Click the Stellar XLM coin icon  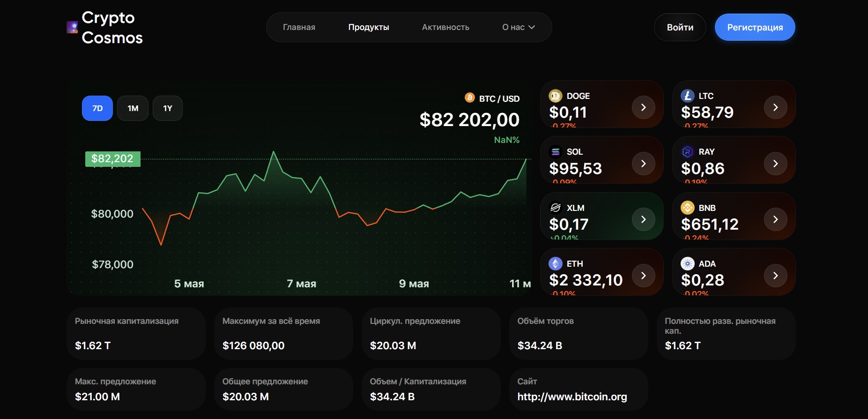point(556,208)
